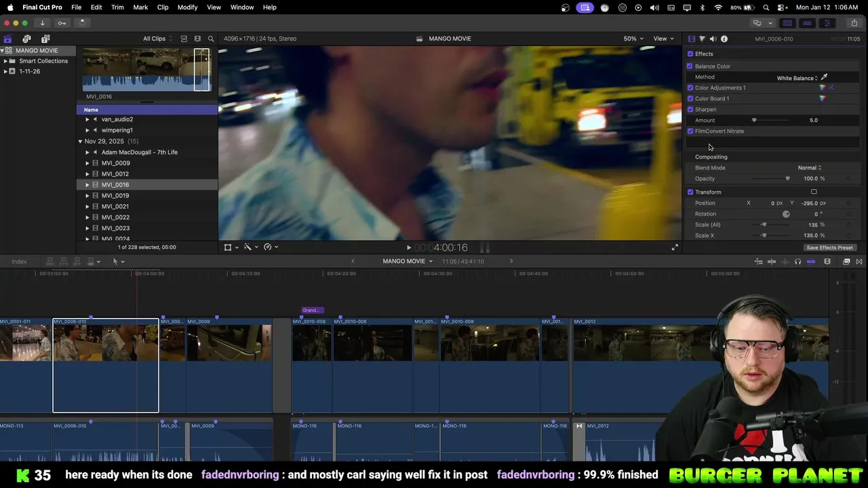Open the Mark menu
Image resolution: width=868 pixels, height=488 pixels.
(x=140, y=7)
